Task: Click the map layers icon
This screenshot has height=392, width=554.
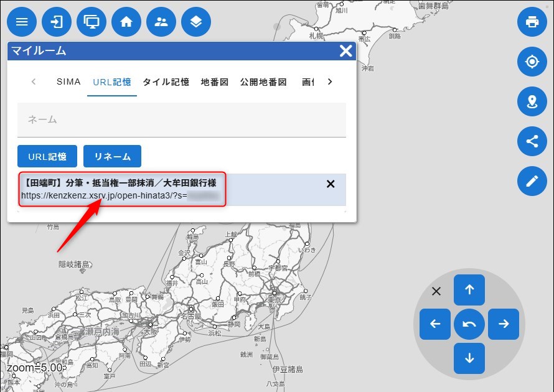Action: pos(195,22)
